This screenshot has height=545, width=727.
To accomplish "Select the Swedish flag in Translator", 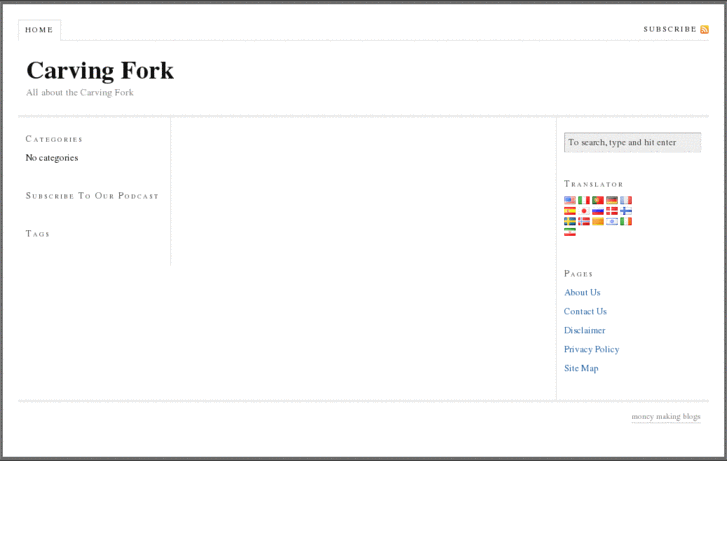I will 570,221.
